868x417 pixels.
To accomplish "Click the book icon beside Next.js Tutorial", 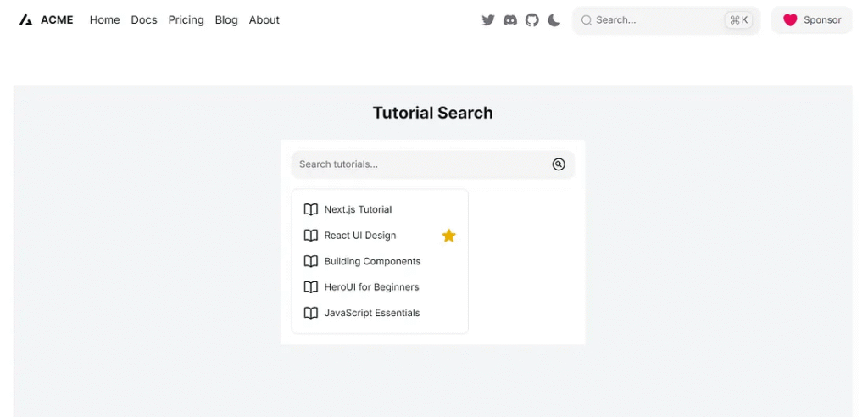I will [311, 209].
